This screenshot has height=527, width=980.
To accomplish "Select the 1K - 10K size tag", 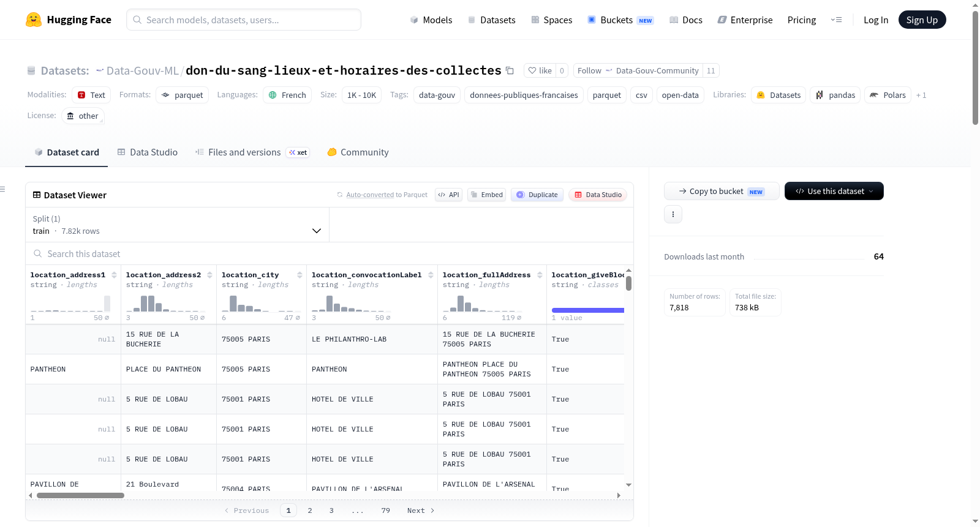I will pyautogui.click(x=361, y=95).
